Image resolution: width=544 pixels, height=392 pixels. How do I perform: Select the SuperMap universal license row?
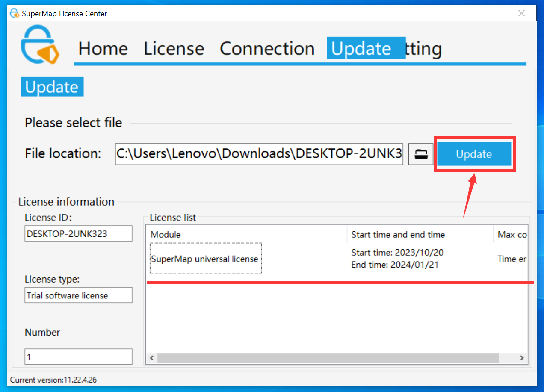pos(337,259)
